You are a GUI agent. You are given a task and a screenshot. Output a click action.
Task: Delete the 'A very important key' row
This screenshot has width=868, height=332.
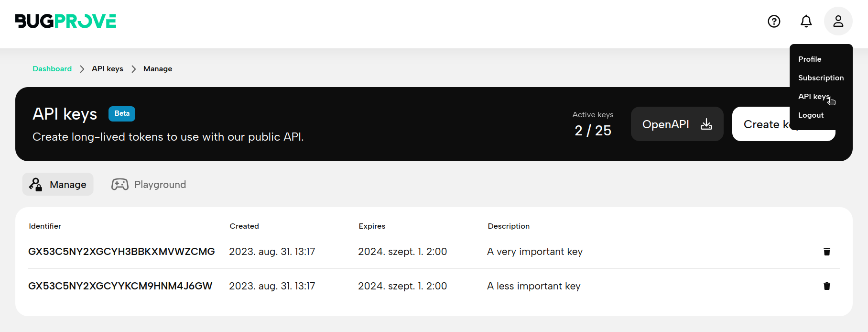pos(827,252)
